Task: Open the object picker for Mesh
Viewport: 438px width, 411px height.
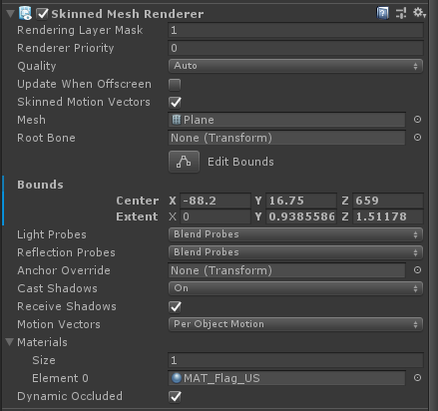Action: pos(417,119)
